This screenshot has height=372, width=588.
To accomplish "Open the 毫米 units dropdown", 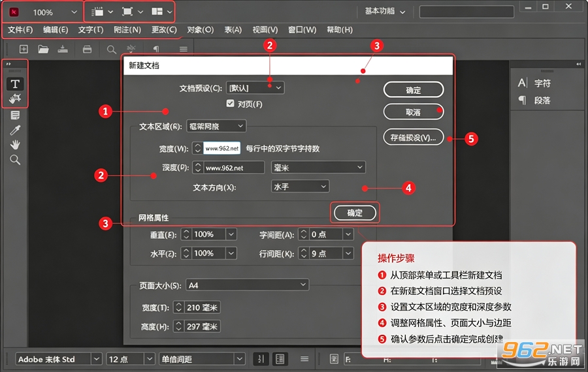I will [x=318, y=167].
